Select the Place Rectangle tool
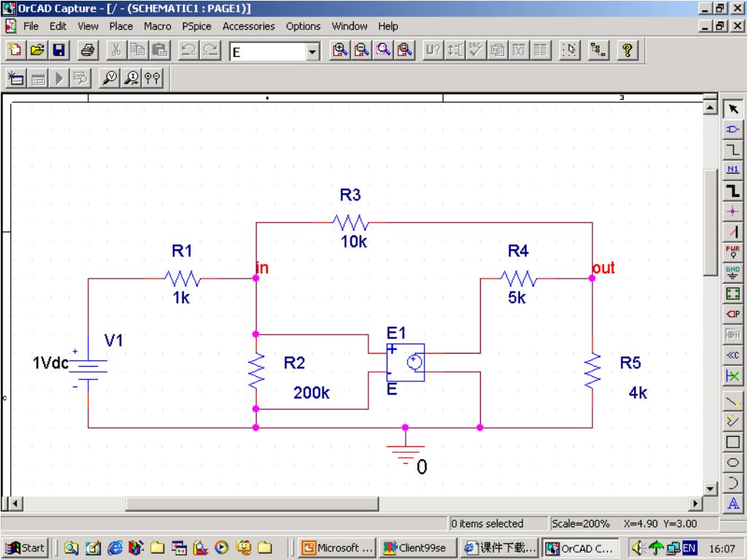This screenshot has height=560, width=747. (x=732, y=443)
